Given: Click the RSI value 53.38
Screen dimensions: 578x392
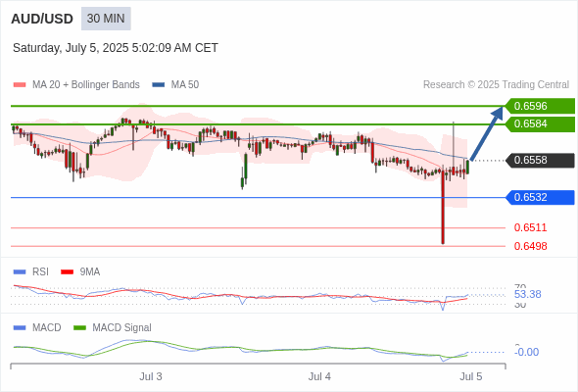Looking at the screenshot, I should coord(527,294).
